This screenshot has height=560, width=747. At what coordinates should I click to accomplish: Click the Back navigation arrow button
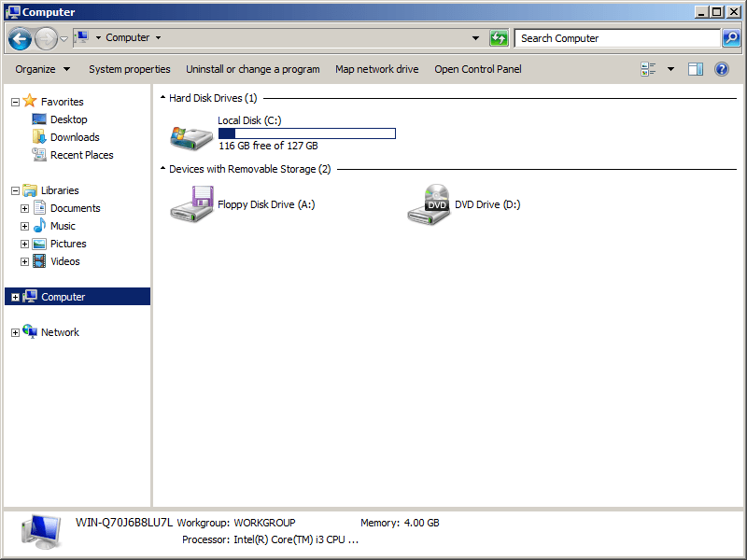(20, 38)
